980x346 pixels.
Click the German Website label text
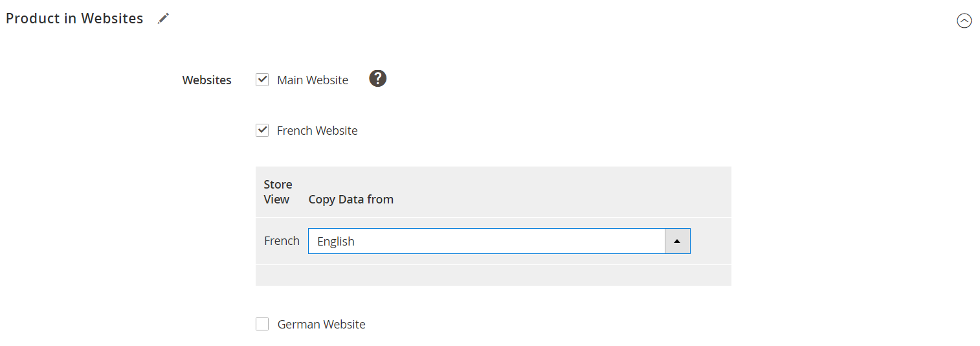tap(321, 324)
